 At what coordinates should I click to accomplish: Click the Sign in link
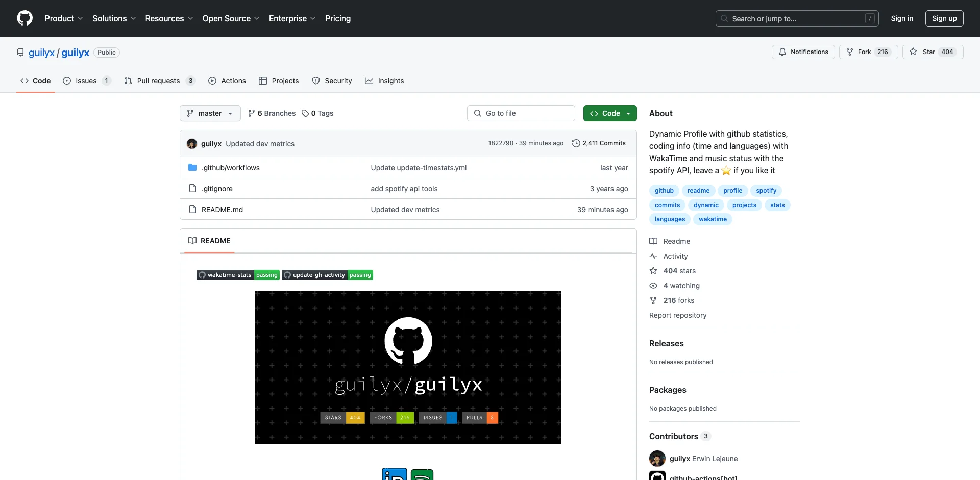pyautogui.click(x=902, y=18)
